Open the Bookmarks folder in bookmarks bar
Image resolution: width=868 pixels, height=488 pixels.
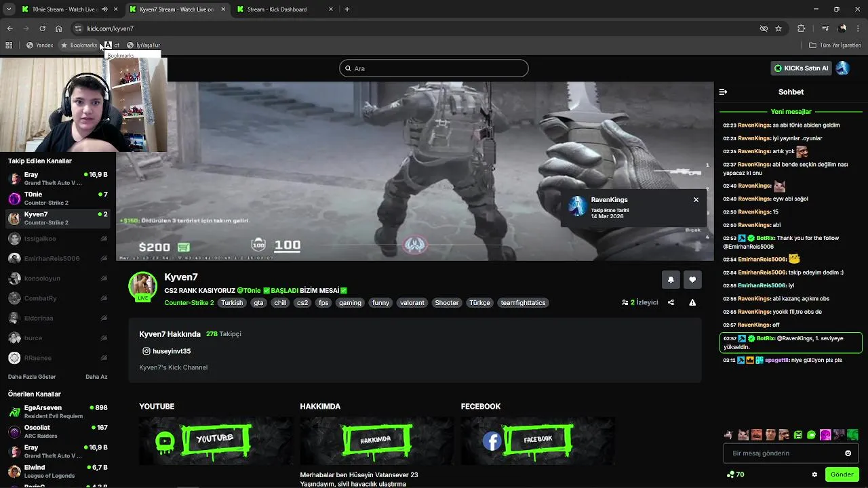pyautogui.click(x=79, y=45)
